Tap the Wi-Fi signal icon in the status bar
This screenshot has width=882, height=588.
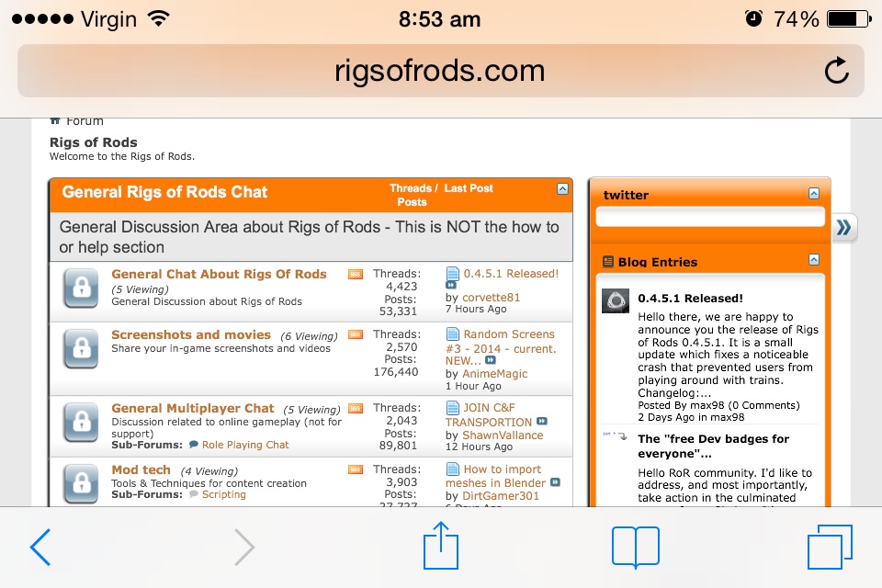(x=158, y=18)
